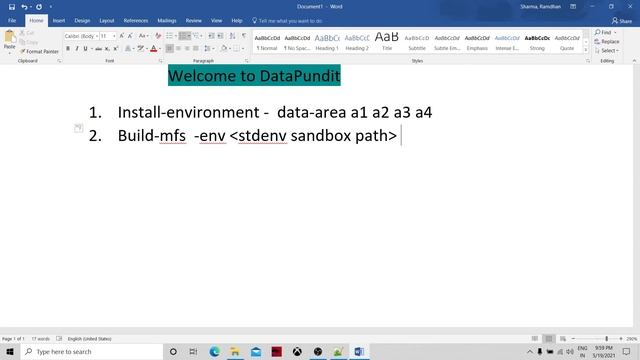Apply the Heading 1 style

coord(327,42)
